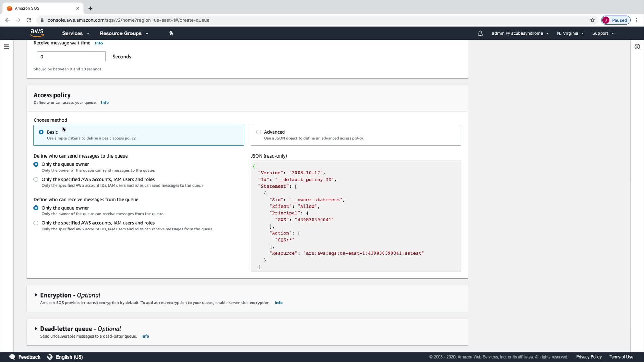The width and height of the screenshot is (644, 362).
Task: Open the N. Virginia region dropdown
Action: [570, 33]
